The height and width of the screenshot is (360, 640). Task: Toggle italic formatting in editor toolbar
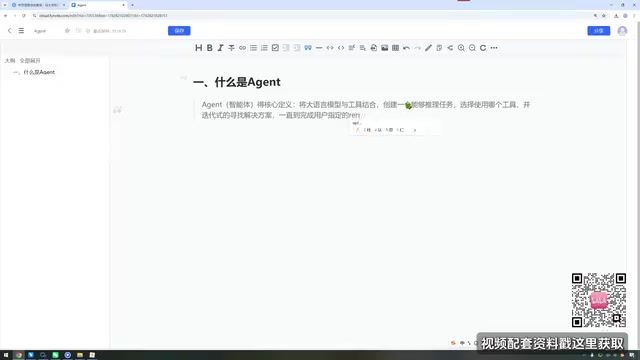[x=220, y=48]
